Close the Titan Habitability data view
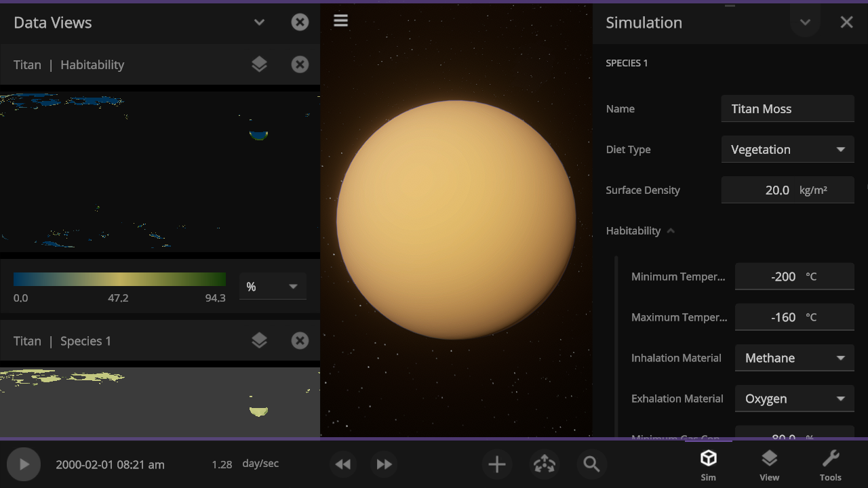 click(x=300, y=64)
